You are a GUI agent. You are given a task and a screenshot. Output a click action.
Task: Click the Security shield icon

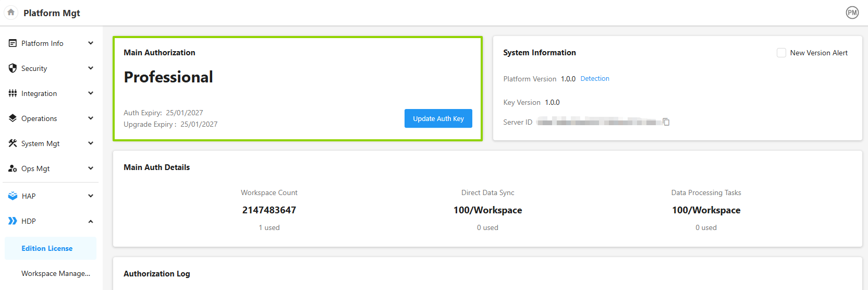pyautogui.click(x=13, y=68)
